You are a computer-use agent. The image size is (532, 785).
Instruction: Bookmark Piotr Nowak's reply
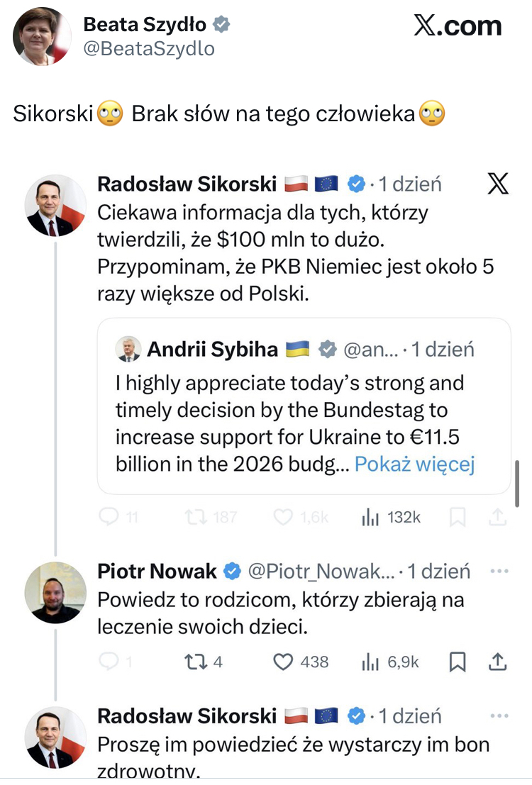(x=458, y=662)
